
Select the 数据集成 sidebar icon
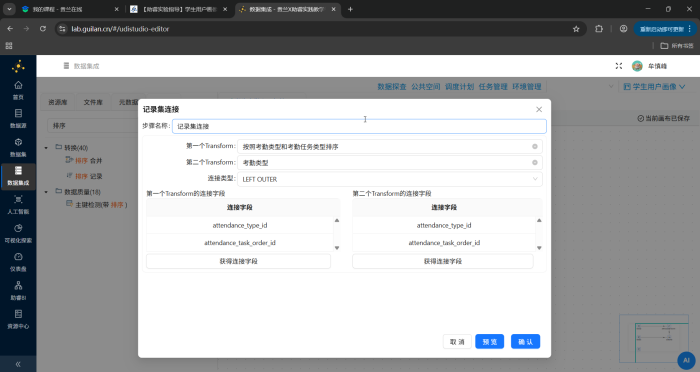18,171
